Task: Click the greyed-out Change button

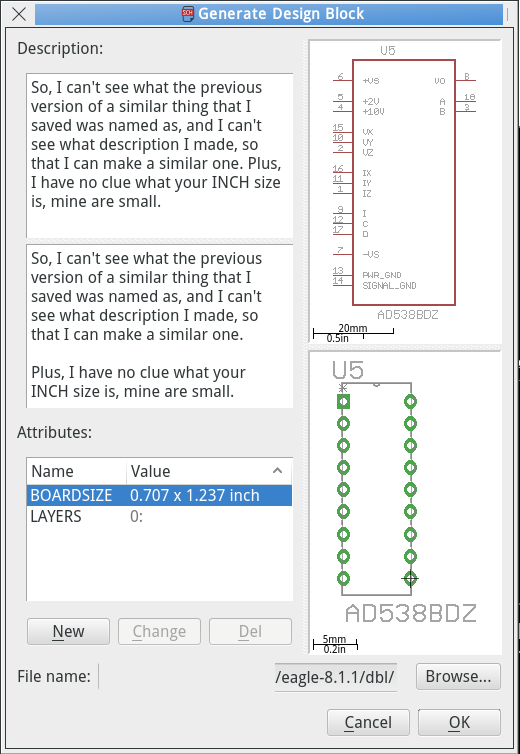Action: pos(159,631)
